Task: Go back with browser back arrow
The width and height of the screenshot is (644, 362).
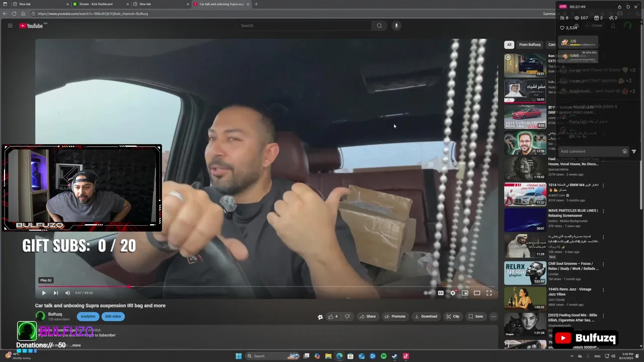Action: tap(5, 14)
